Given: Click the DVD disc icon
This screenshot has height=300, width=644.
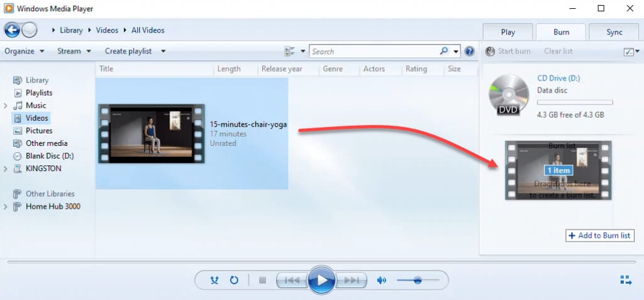Looking at the screenshot, I should (x=509, y=95).
